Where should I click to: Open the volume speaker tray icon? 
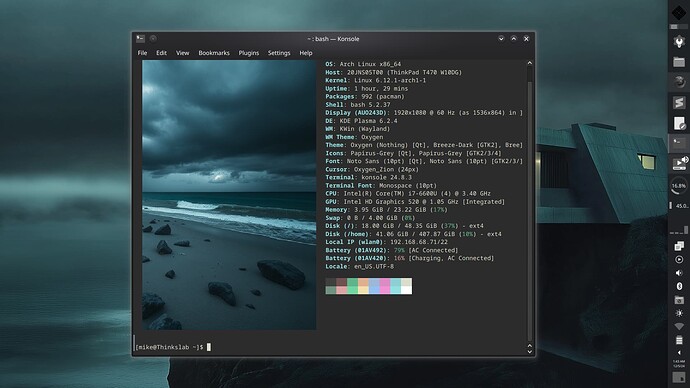click(679, 273)
